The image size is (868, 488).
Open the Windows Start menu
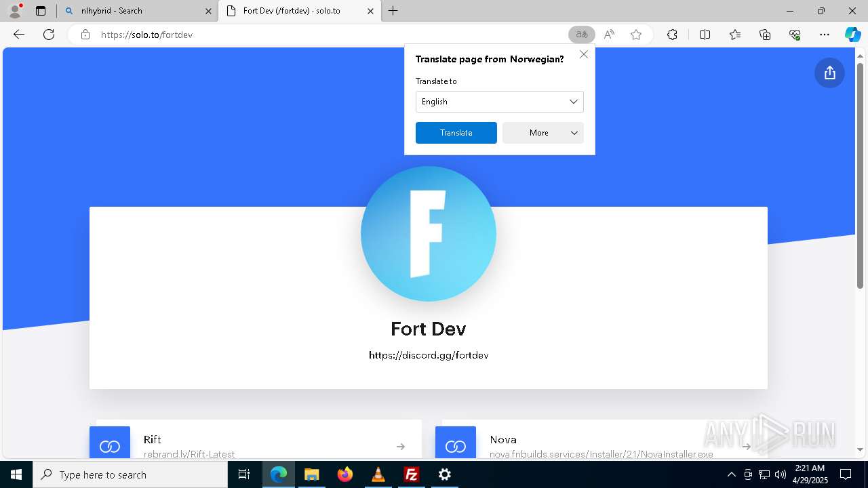pos(16,474)
